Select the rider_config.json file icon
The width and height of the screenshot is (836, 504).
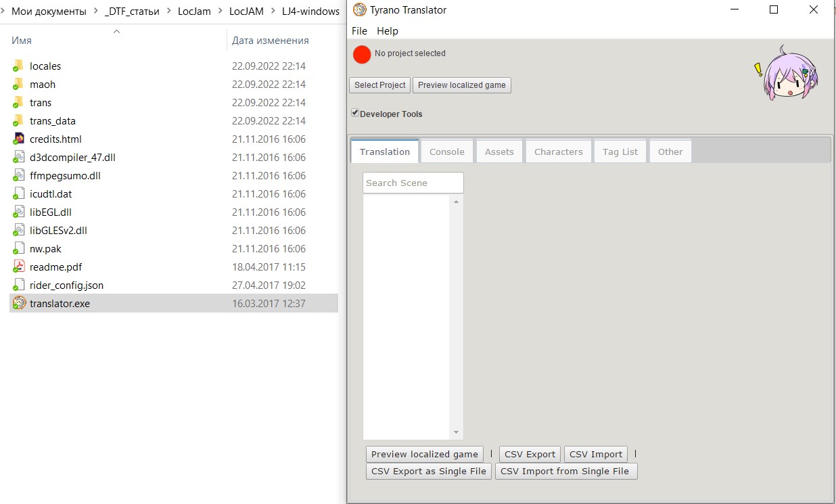19,285
